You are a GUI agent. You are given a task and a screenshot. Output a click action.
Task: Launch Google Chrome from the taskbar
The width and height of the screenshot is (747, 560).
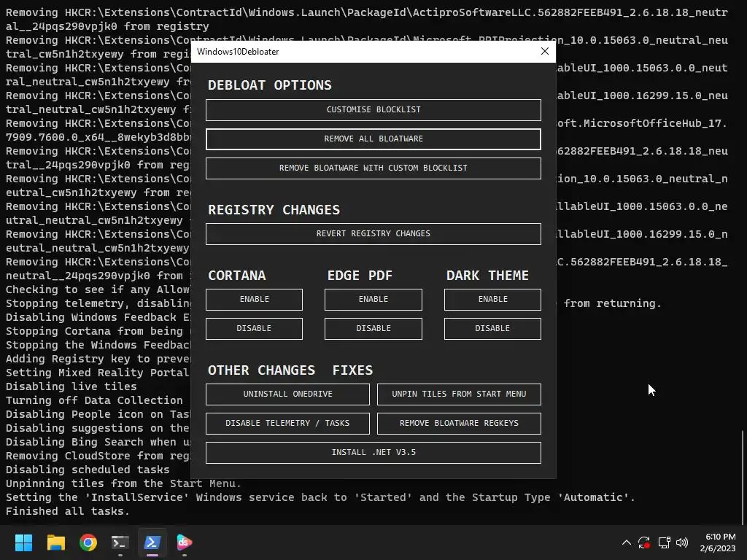pyautogui.click(x=88, y=542)
